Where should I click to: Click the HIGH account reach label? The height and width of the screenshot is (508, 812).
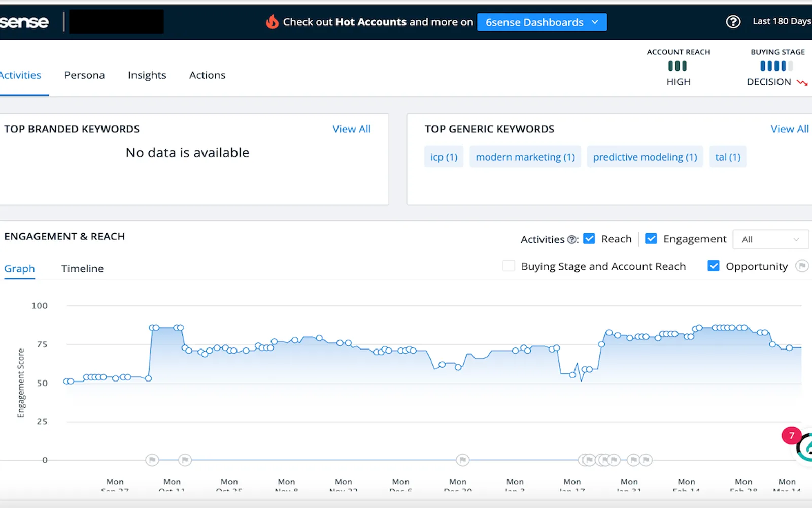tap(679, 82)
